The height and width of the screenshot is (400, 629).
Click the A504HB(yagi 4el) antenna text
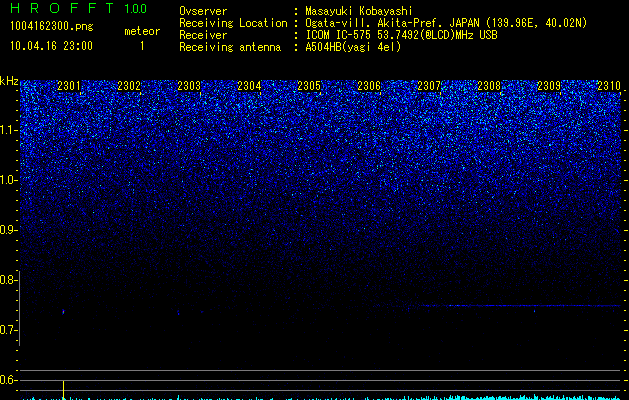point(353,47)
